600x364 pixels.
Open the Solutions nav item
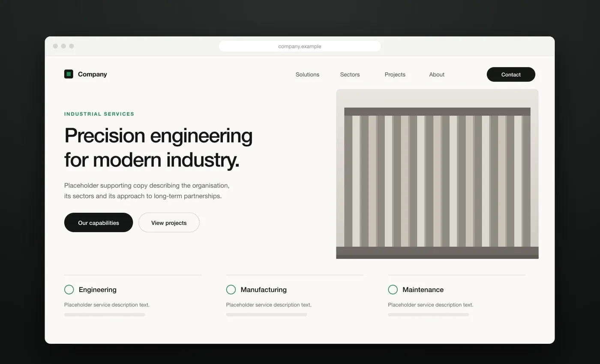point(307,75)
